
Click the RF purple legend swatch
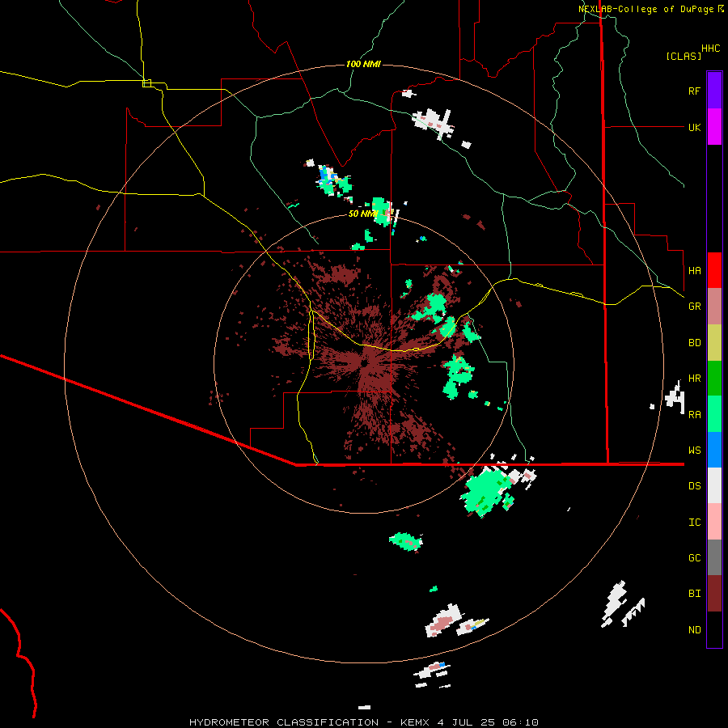pos(714,91)
